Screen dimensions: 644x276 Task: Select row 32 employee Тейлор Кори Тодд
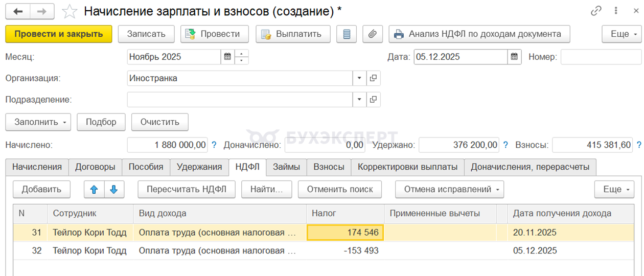[x=90, y=251]
